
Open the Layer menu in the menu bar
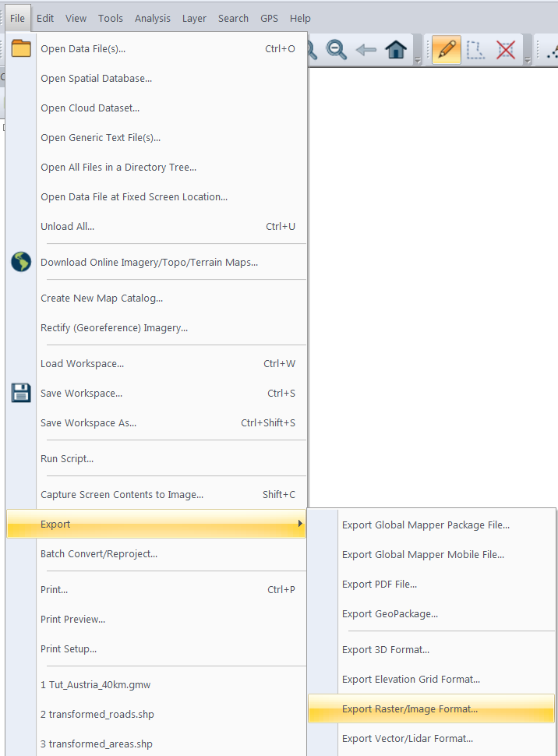coord(194,18)
